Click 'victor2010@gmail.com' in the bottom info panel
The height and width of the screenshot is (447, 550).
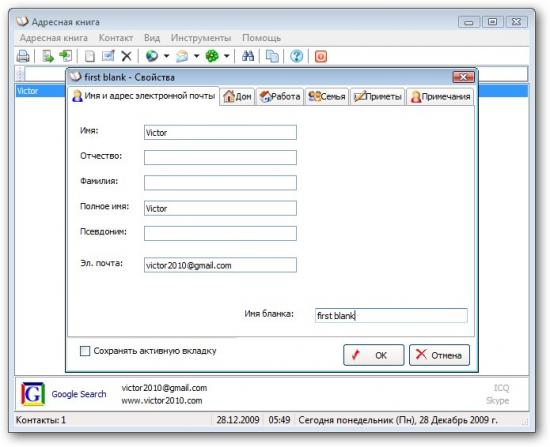pos(164,388)
